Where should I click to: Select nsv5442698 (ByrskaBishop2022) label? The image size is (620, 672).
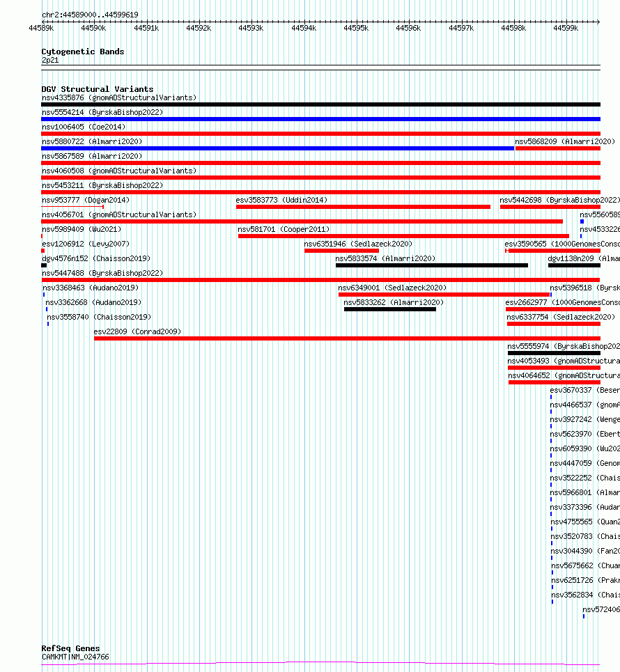(x=559, y=200)
